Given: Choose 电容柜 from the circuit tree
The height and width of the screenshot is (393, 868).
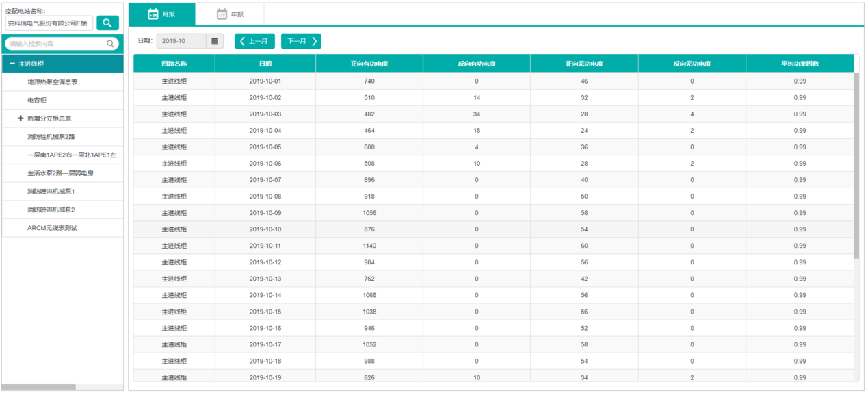Looking at the screenshot, I should (x=37, y=100).
